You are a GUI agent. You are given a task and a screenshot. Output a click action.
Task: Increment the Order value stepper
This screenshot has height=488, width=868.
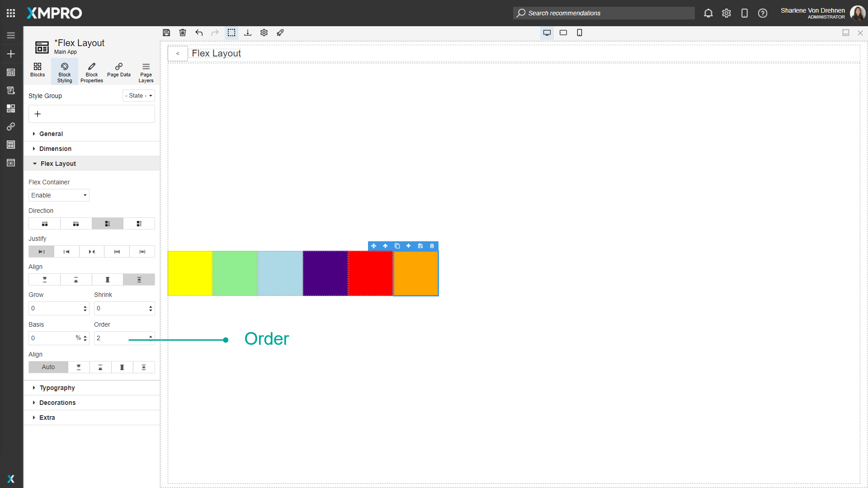pos(150,336)
